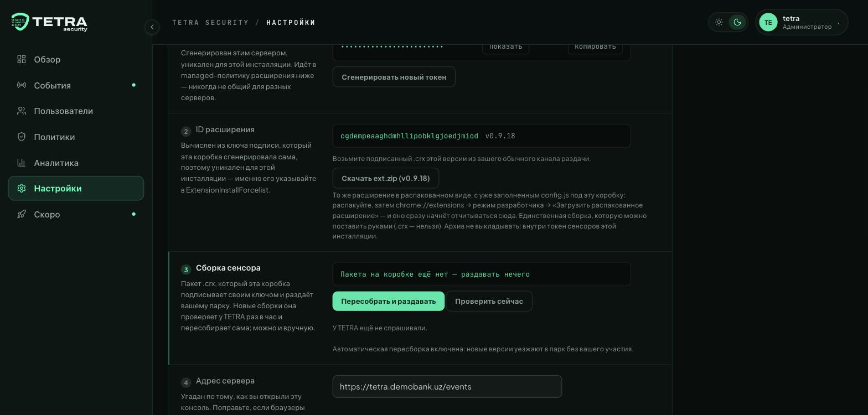
Task: Click the green dot next to События
Action: coord(133,85)
